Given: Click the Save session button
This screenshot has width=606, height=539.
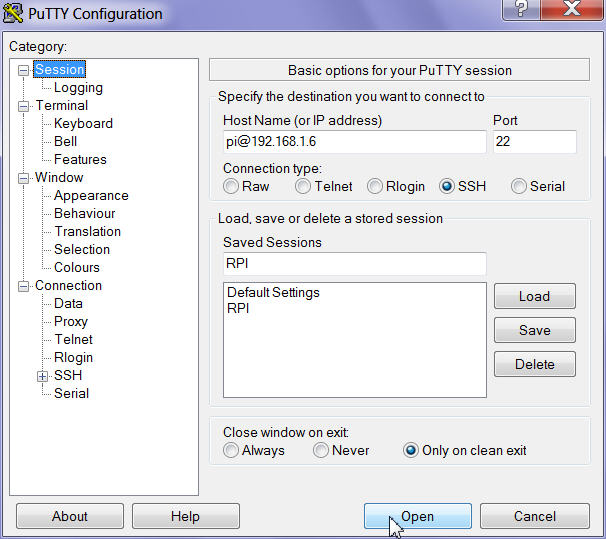Looking at the screenshot, I should click(x=534, y=330).
